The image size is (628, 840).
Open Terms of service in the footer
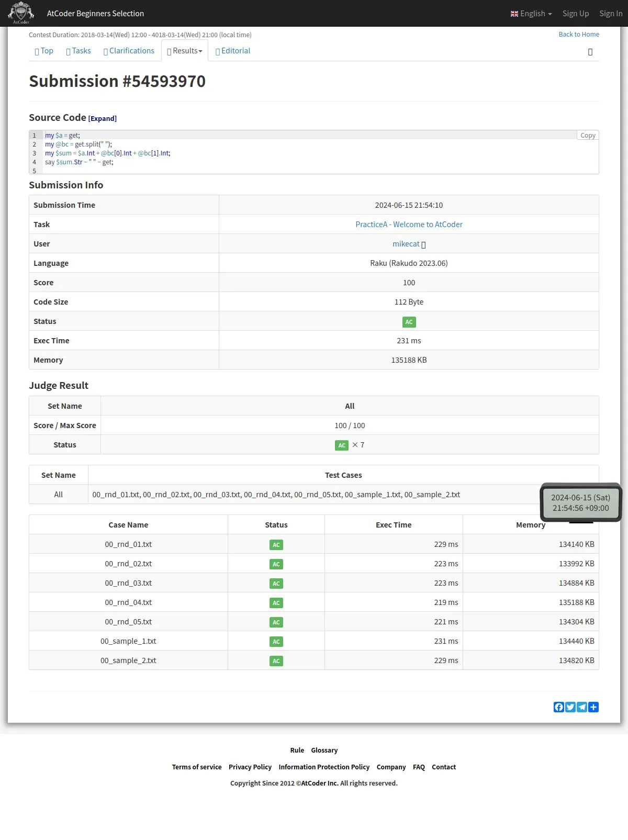click(x=197, y=767)
